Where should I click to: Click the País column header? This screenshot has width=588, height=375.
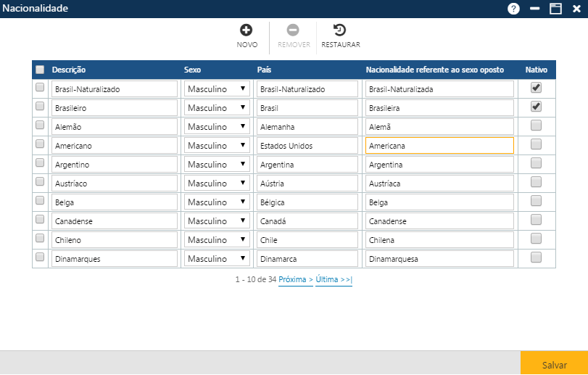tap(265, 70)
